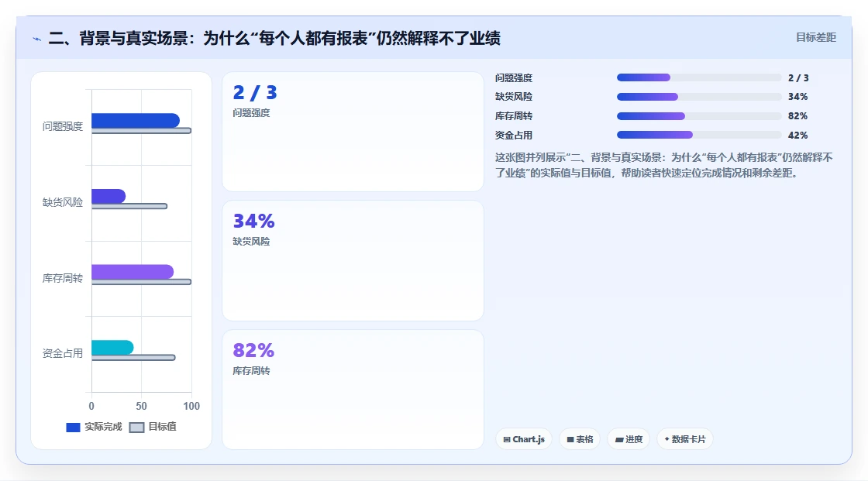Click the 82% value in the data card
The height and width of the screenshot is (481, 868).
(253, 350)
